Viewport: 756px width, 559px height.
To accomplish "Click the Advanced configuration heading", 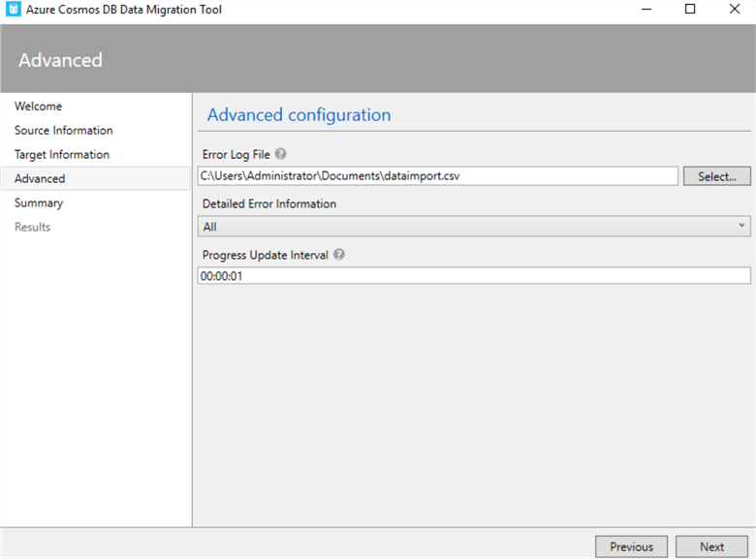I will click(299, 115).
